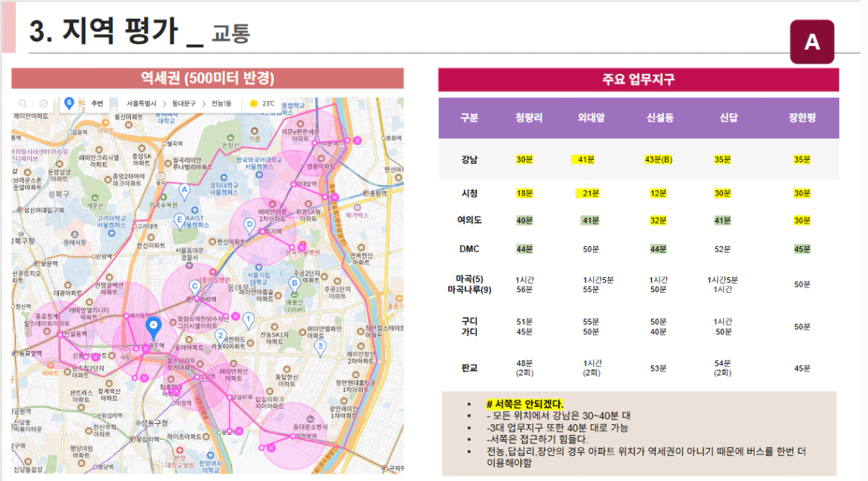Click the 주변 nearby button
The image size is (868, 481).
point(97,103)
